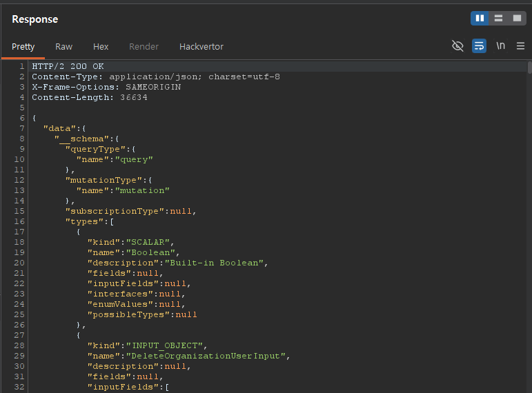This screenshot has width=532, height=393.
Task: Switch to the Pretty tab
Action: [x=23, y=47]
